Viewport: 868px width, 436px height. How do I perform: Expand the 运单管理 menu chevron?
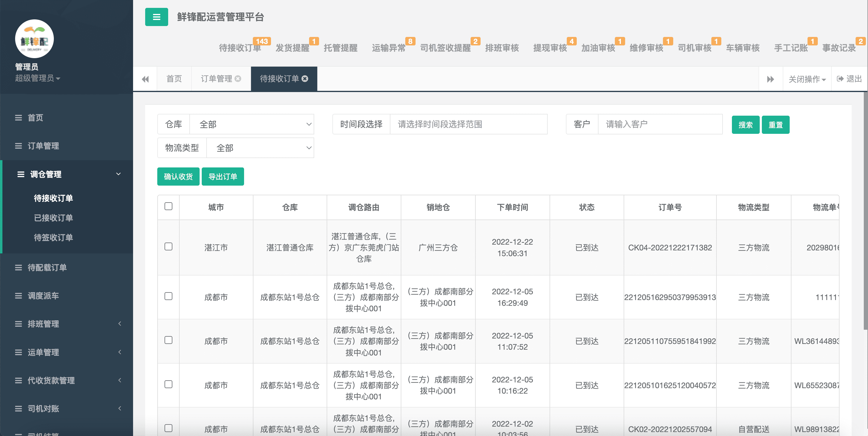click(x=120, y=352)
